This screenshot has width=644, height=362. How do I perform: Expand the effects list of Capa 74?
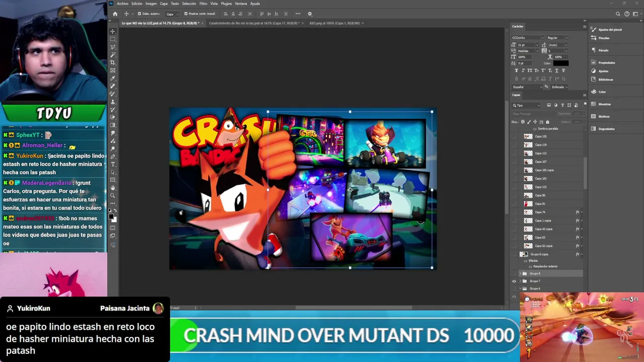coord(582,212)
